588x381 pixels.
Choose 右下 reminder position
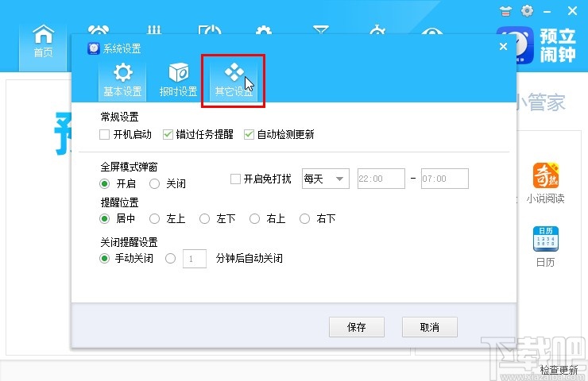pyautogui.click(x=304, y=219)
